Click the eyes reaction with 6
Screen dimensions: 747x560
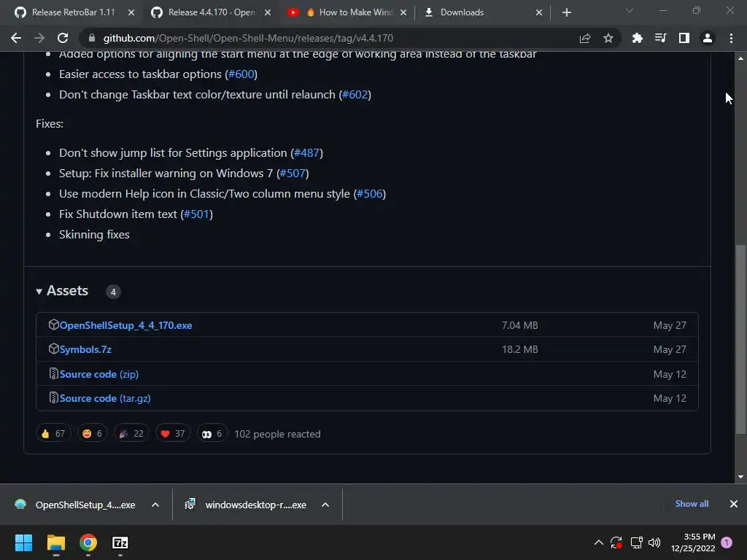[x=212, y=433]
